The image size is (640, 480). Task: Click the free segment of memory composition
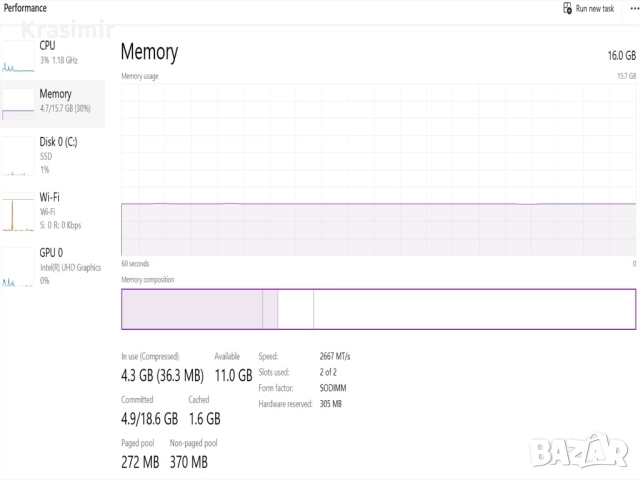(x=474, y=309)
